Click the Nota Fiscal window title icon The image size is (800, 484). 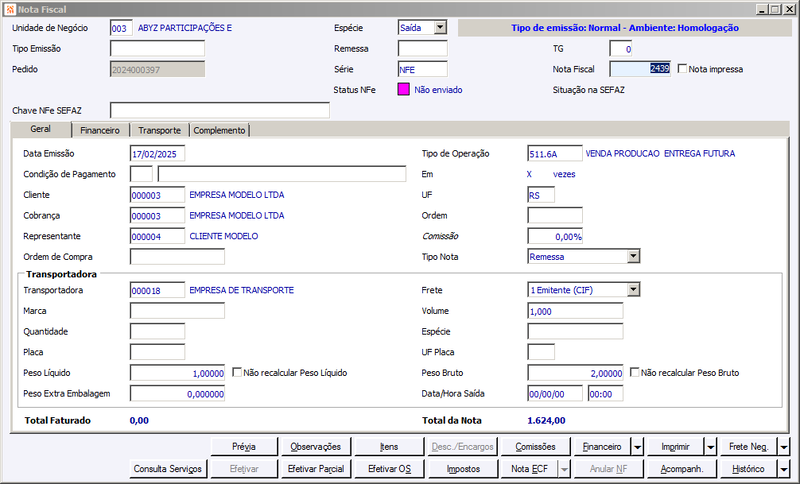(9, 9)
